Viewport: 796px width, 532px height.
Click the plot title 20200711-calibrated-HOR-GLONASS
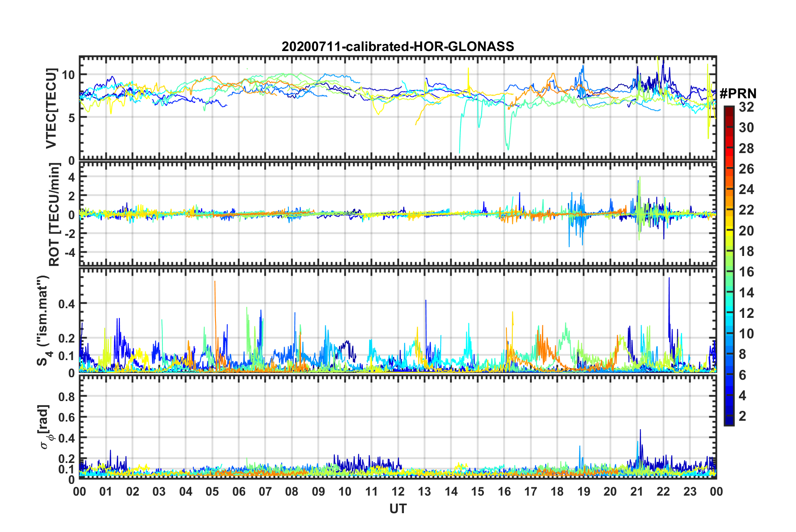pyautogui.click(x=398, y=46)
